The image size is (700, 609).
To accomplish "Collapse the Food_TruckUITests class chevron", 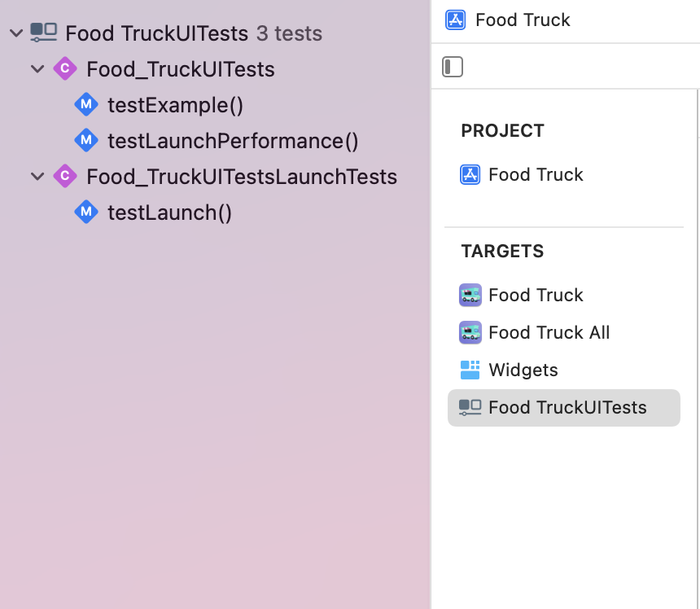I will coord(37,68).
